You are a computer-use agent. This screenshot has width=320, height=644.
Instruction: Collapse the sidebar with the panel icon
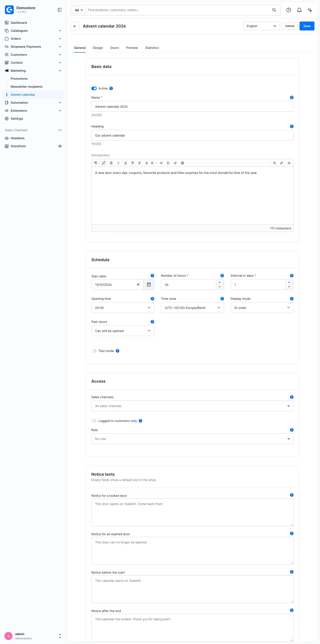click(x=60, y=10)
